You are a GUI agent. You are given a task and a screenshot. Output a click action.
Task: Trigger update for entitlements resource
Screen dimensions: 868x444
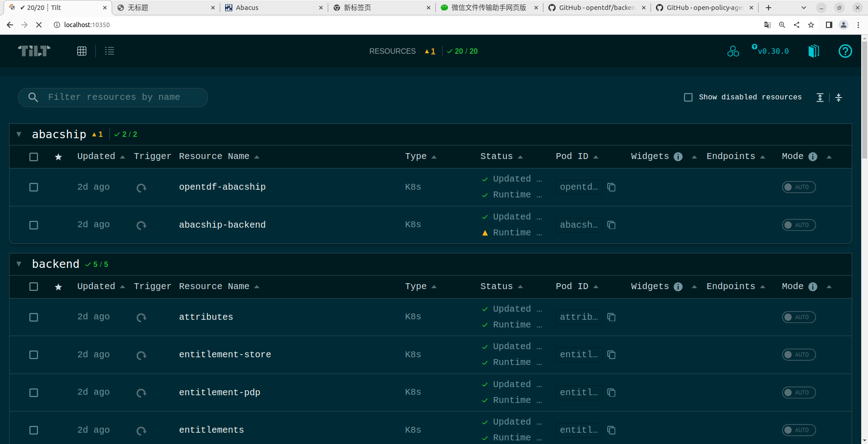[x=142, y=430]
